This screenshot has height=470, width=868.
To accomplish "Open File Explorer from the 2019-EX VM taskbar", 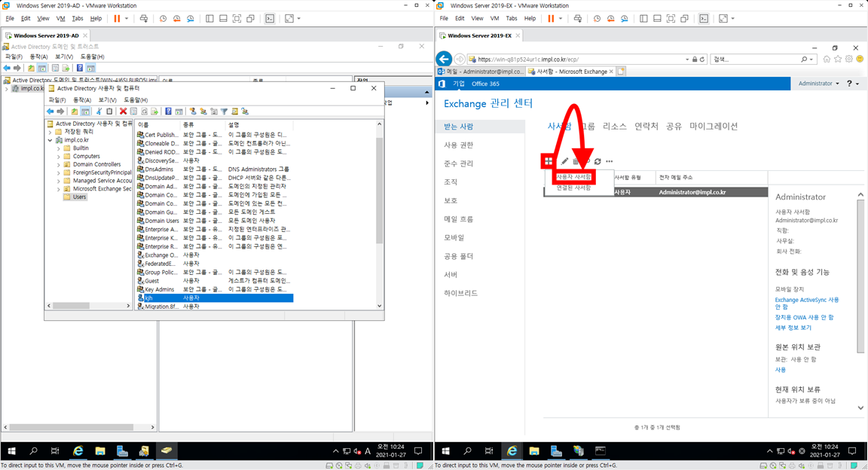I will 533,451.
